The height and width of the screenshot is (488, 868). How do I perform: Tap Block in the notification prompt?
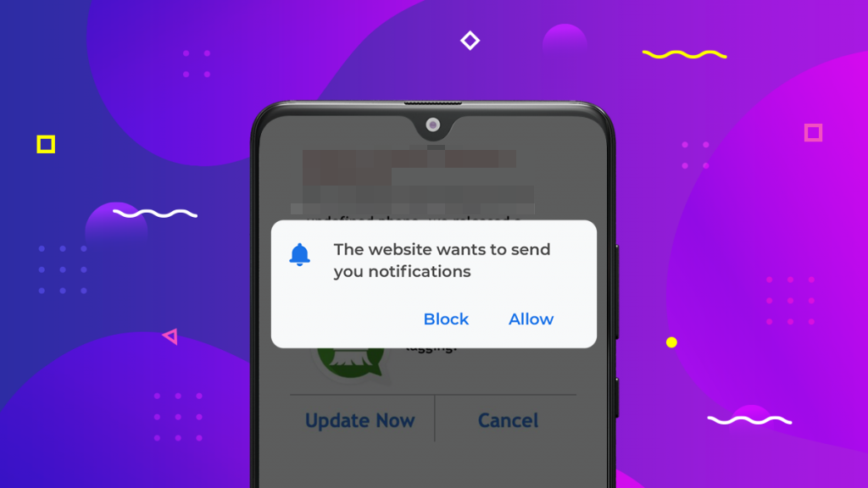coord(446,319)
